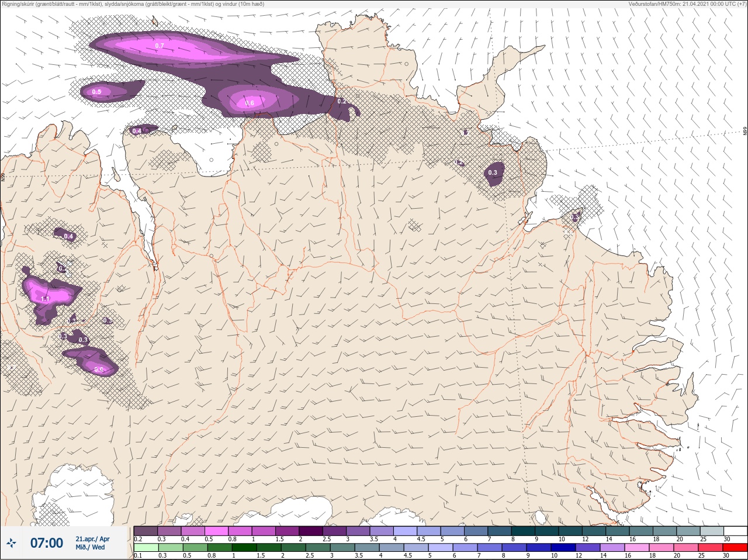Select the dark blue 10 rain scale swatch
Image resolution: width=748 pixels, height=560 pixels.
pos(563,548)
